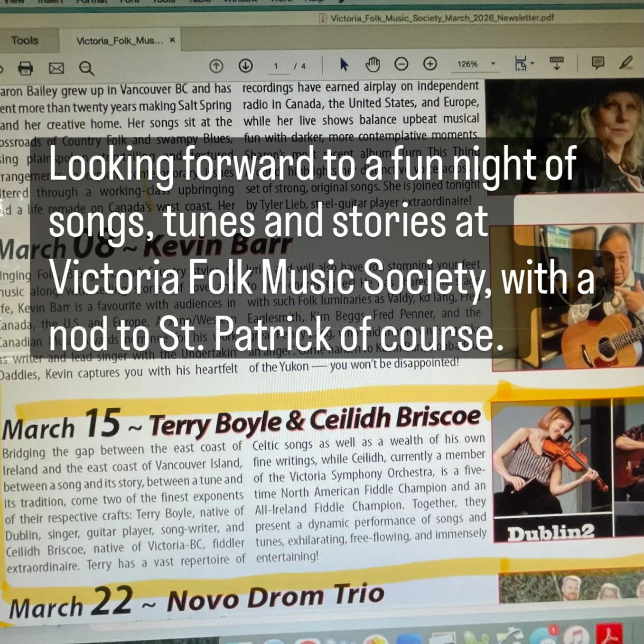
Task: Click text "you won't be disappointed!"
Action: click(x=394, y=364)
